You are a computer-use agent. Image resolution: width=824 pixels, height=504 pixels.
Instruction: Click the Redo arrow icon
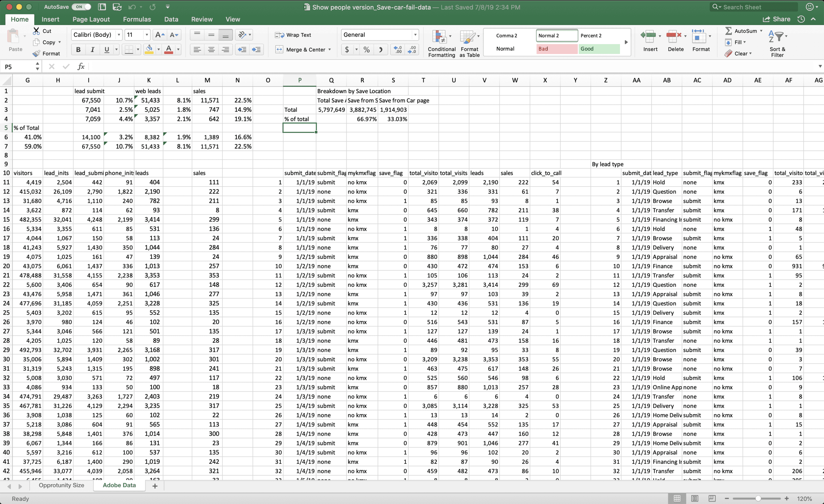pyautogui.click(x=153, y=7)
